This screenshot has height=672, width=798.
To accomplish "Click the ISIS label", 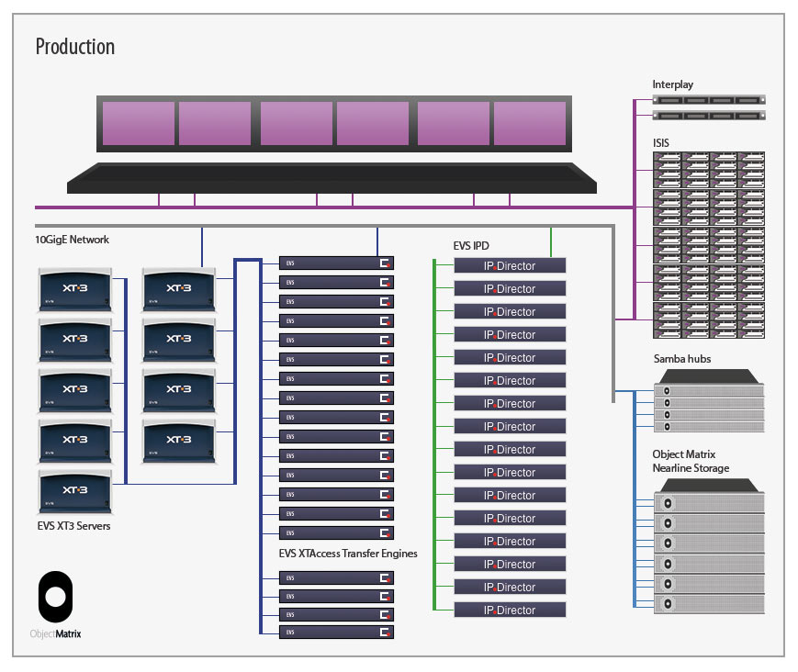I will point(661,143).
